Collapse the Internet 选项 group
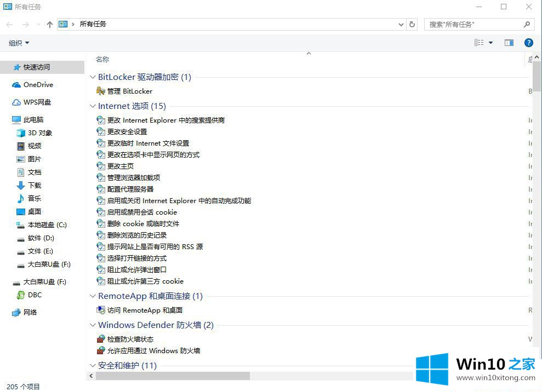This screenshot has height=392, width=542. pyautogui.click(x=92, y=106)
